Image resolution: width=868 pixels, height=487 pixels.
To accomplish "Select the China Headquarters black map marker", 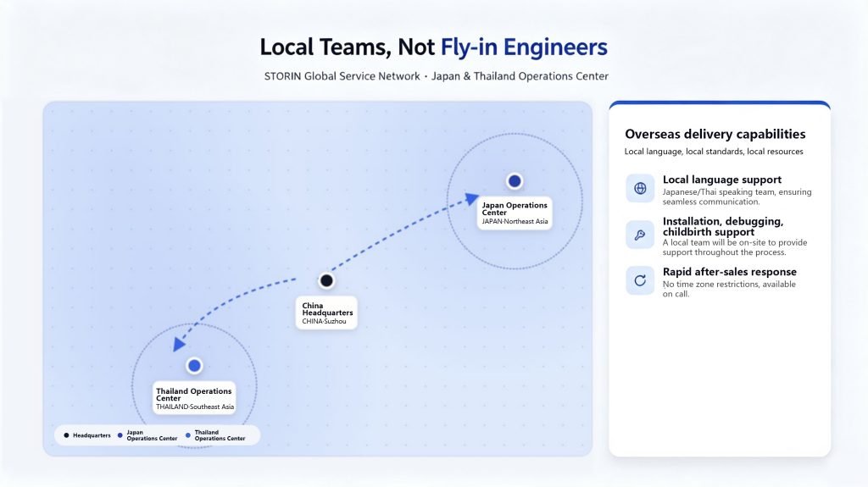I will tap(326, 280).
